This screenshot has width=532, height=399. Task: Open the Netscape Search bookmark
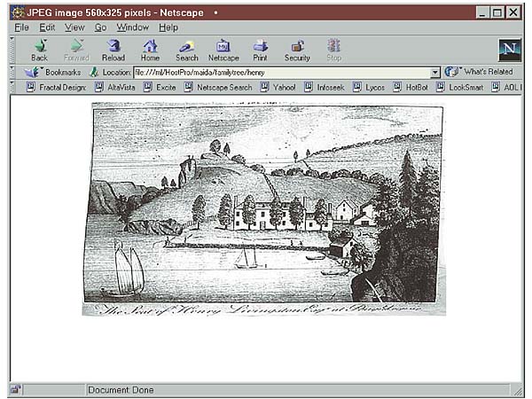(218, 87)
